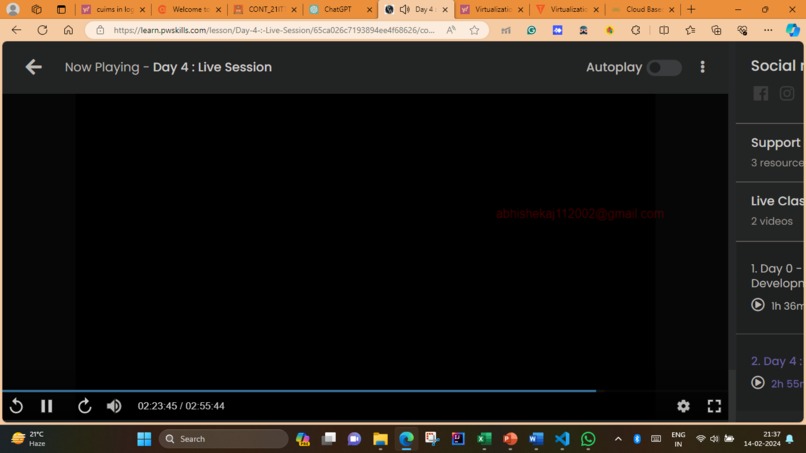
Task: Open File Explorer from taskbar
Action: point(380,439)
